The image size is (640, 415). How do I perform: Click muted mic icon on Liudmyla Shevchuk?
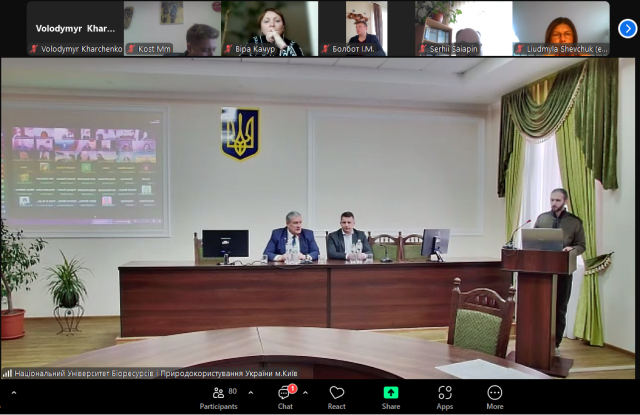pos(520,49)
